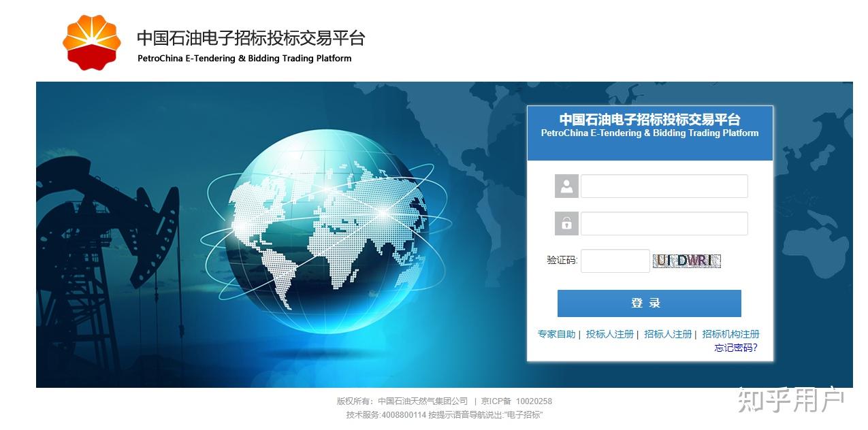
Task: Click the lock icon beside the password field
Action: [566, 224]
